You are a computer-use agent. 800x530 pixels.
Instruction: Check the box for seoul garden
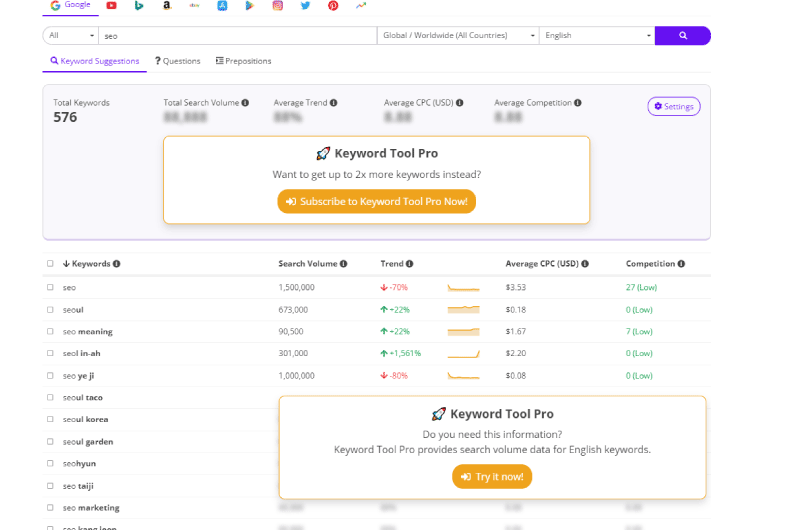click(x=50, y=442)
